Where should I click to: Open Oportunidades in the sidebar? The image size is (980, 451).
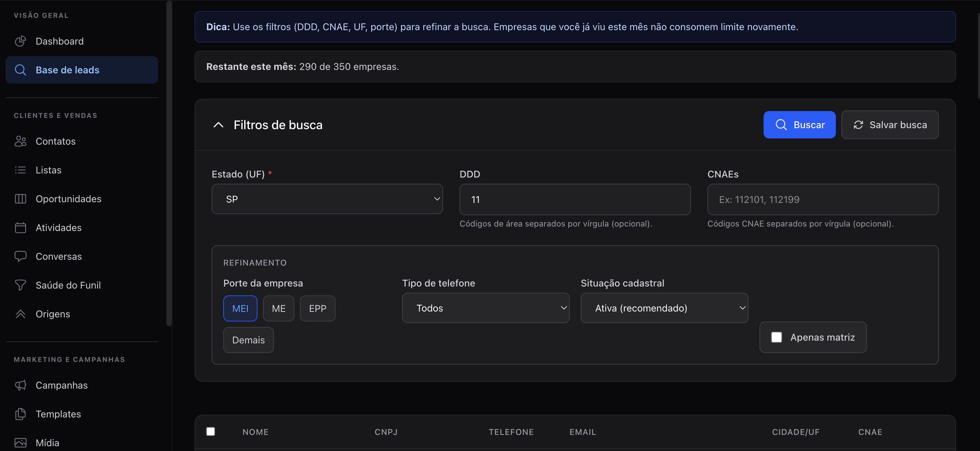tap(82, 199)
